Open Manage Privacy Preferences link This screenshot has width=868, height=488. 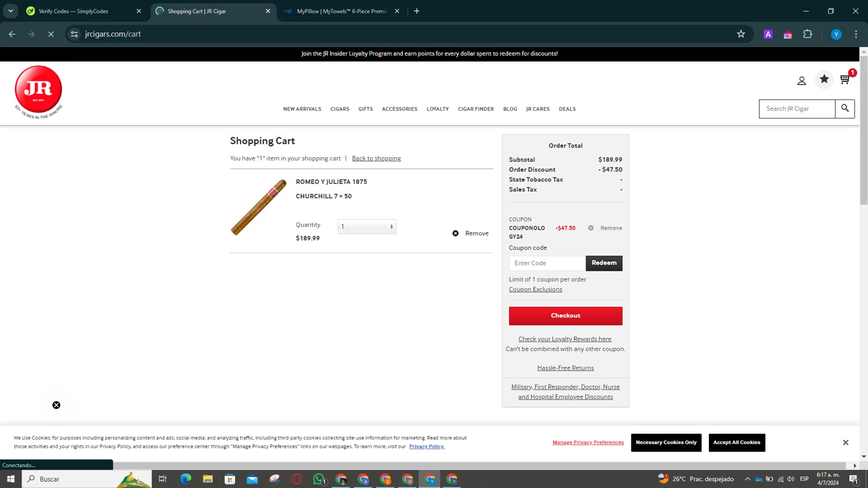coord(588,442)
